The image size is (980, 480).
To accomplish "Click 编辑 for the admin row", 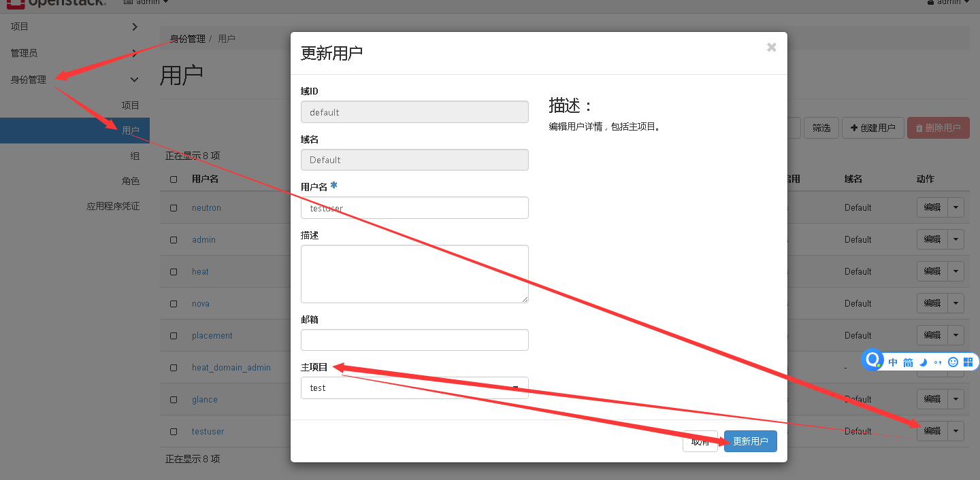I will (x=932, y=239).
